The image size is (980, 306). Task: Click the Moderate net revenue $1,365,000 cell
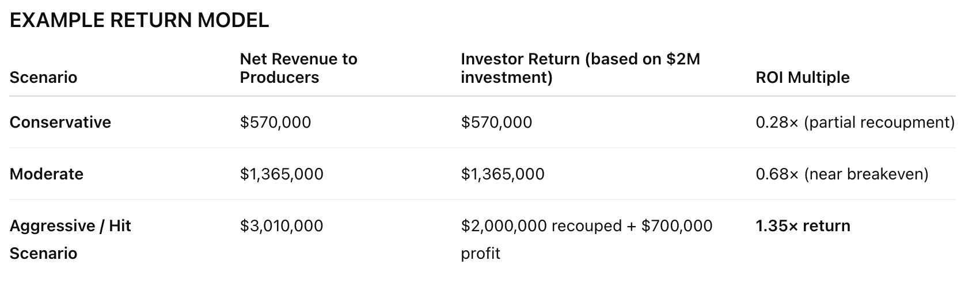point(282,174)
